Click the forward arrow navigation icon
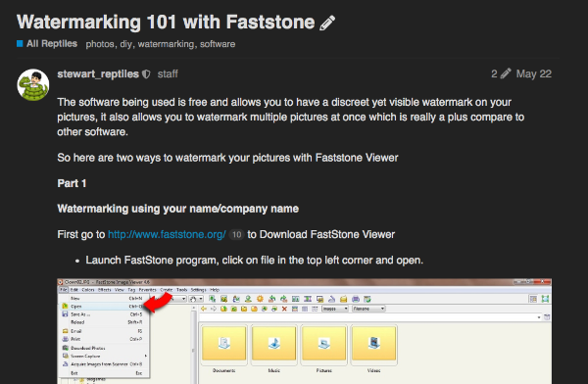Screen dimensions: 588x384 coord(214,309)
